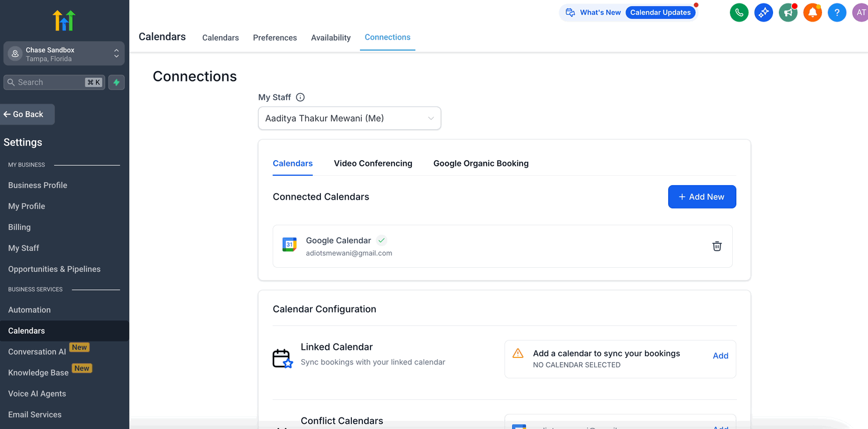This screenshot has width=868, height=429.
Task: Click the app logo in the sidebar
Action: [x=64, y=20]
